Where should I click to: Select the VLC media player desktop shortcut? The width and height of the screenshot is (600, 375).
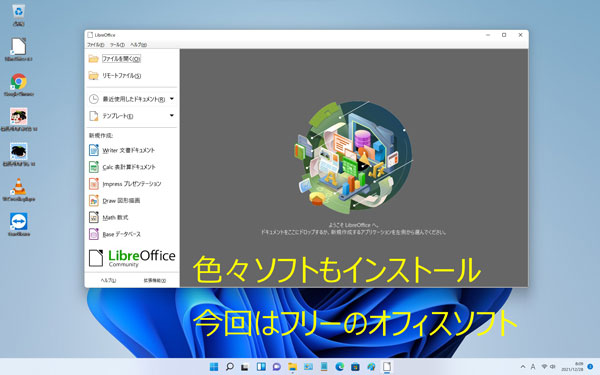click(x=18, y=189)
